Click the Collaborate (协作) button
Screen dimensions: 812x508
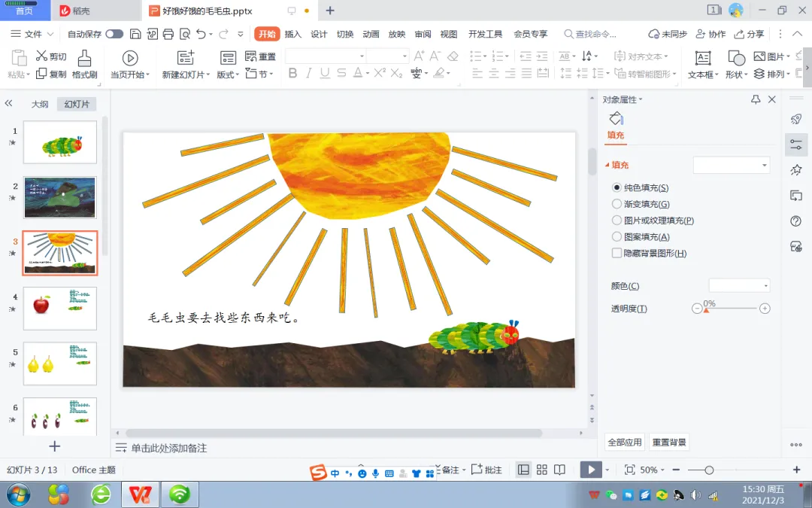click(x=710, y=34)
